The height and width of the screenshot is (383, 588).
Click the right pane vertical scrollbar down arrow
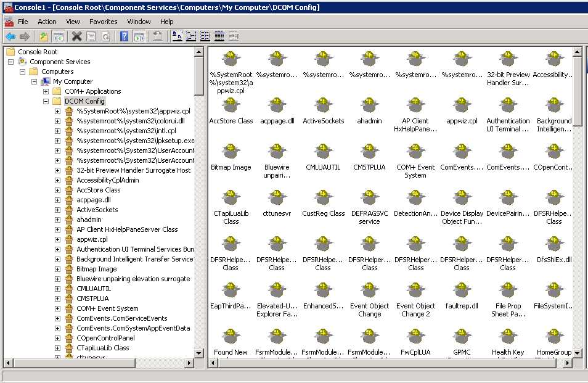pyautogui.click(x=578, y=353)
